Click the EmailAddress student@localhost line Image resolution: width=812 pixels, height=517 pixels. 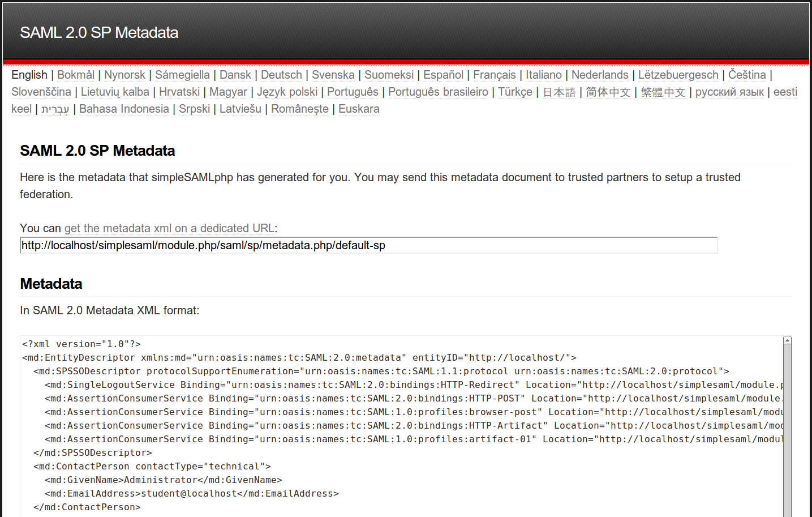(x=192, y=493)
